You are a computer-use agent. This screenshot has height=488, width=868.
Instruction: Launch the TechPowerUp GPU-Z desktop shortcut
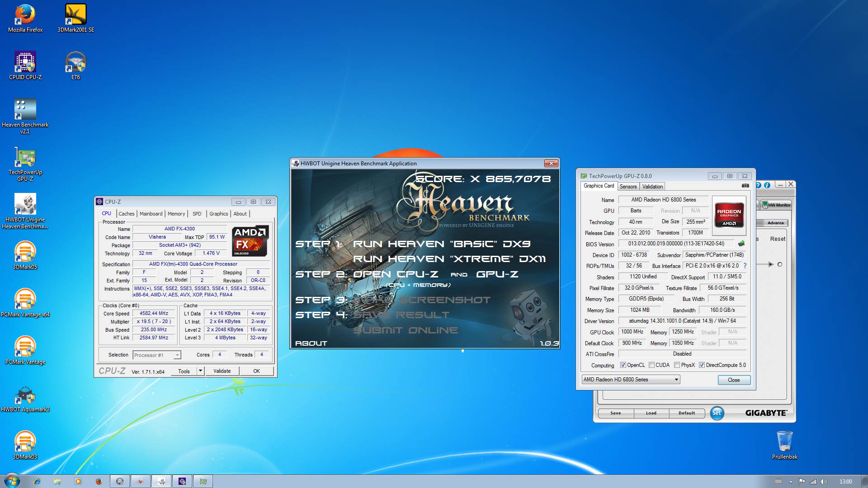pos(25,164)
